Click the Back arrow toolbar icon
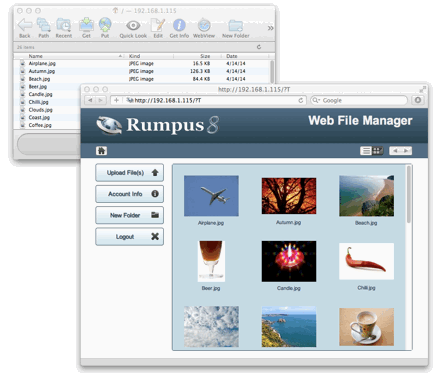The width and height of the screenshot is (440, 376). pyautogui.click(x=25, y=25)
